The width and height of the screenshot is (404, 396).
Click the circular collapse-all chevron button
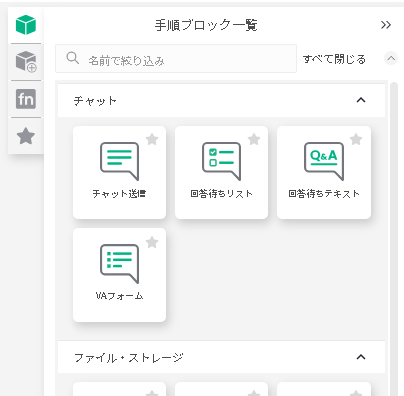(x=391, y=59)
